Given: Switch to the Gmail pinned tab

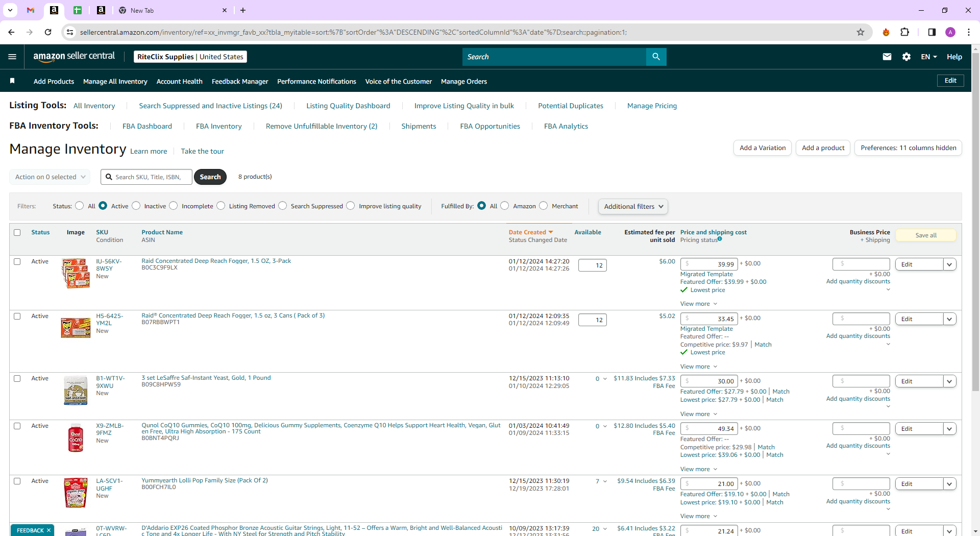Looking at the screenshot, I should pyautogui.click(x=31, y=10).
